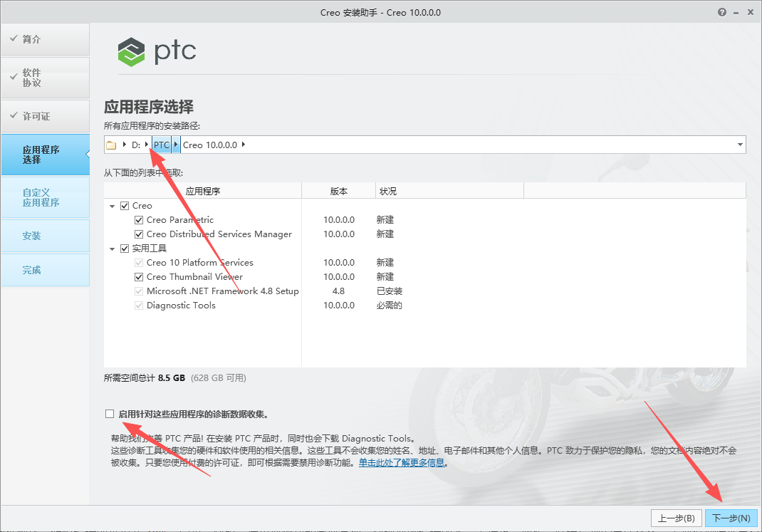This screenshot has height=532, width=762.
Task: Click the PTC breadcrumb arrow
Action: (x=175, y=144)
